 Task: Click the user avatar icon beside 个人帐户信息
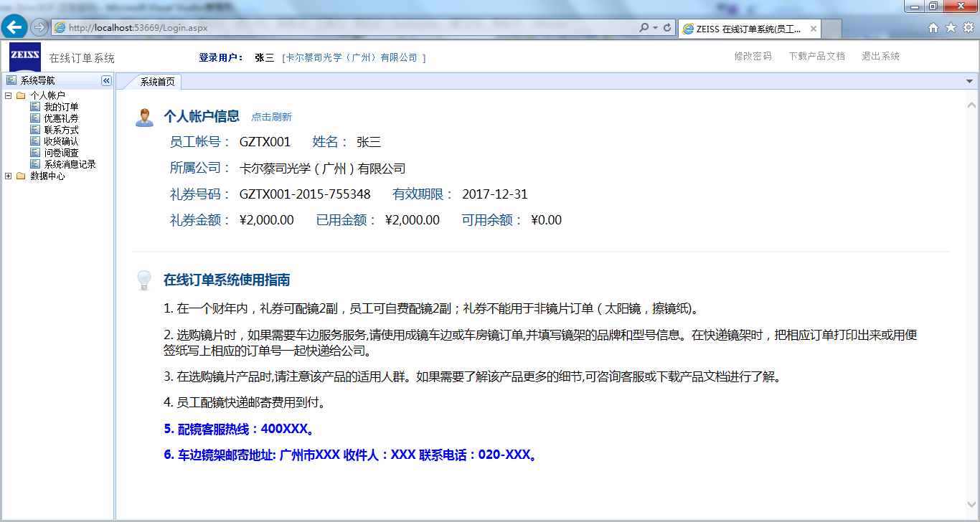click(x=144, y=118)
